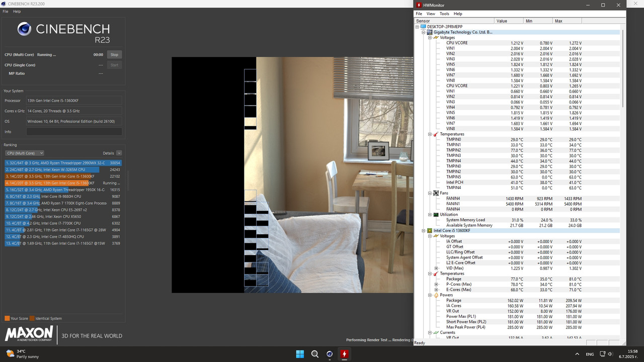The image size is (644, 362).
Task: Open the HWMonitor View menu
Action: coord(431,14)
